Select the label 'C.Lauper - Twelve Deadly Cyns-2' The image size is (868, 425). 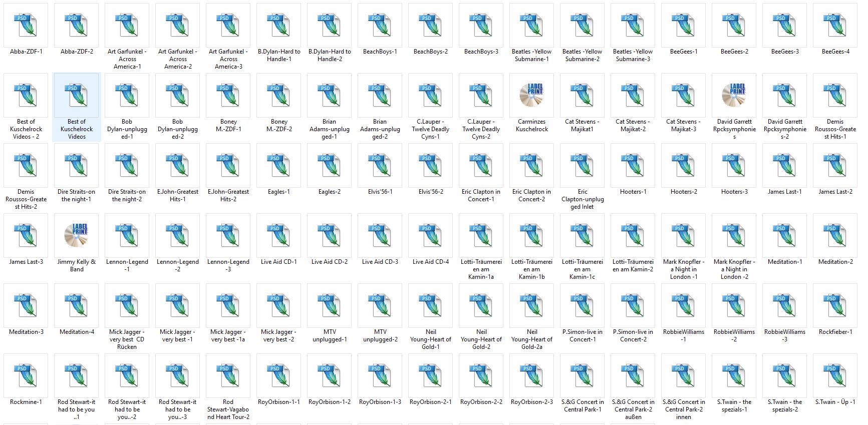click(481, 129)
